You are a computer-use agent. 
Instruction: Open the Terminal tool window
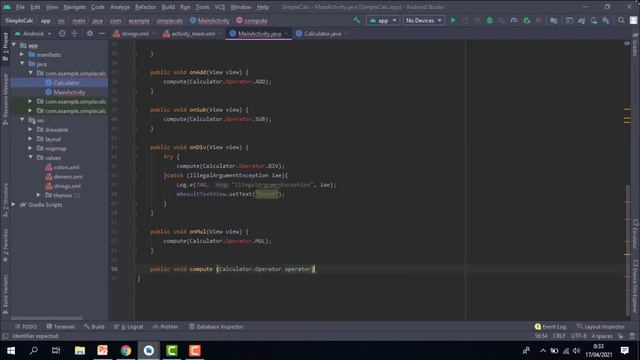click(x=60, y=327)
